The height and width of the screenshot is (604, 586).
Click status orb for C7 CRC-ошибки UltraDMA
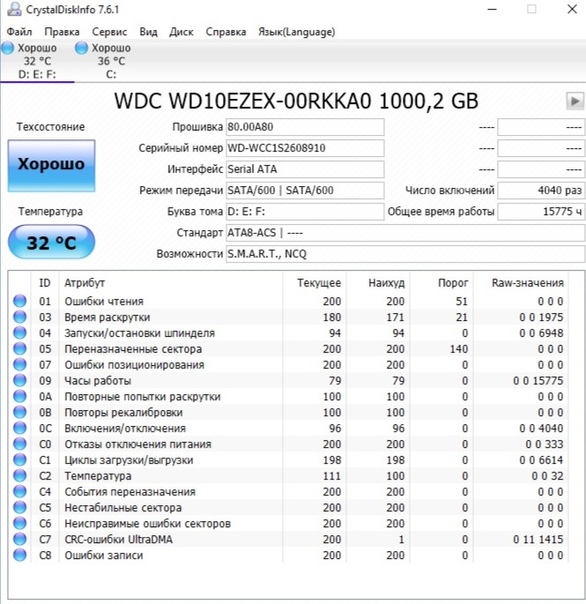pos(20,539)
